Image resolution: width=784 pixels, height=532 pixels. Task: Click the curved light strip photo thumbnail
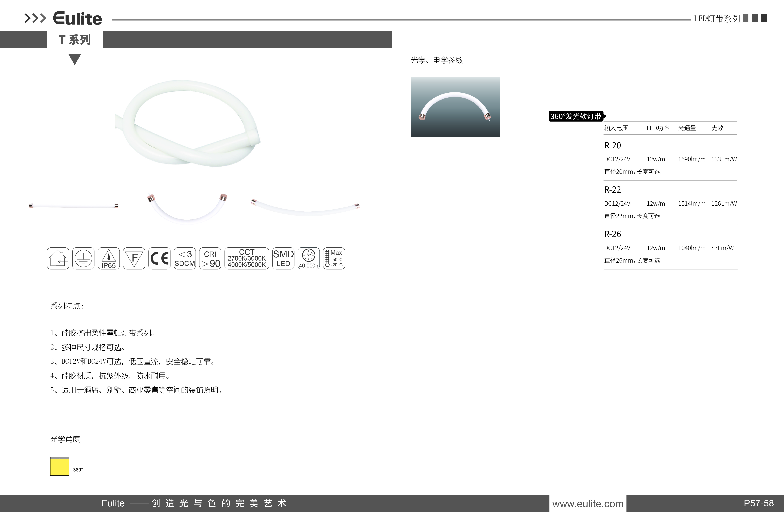pyautogui.click(x=455, y=107)
